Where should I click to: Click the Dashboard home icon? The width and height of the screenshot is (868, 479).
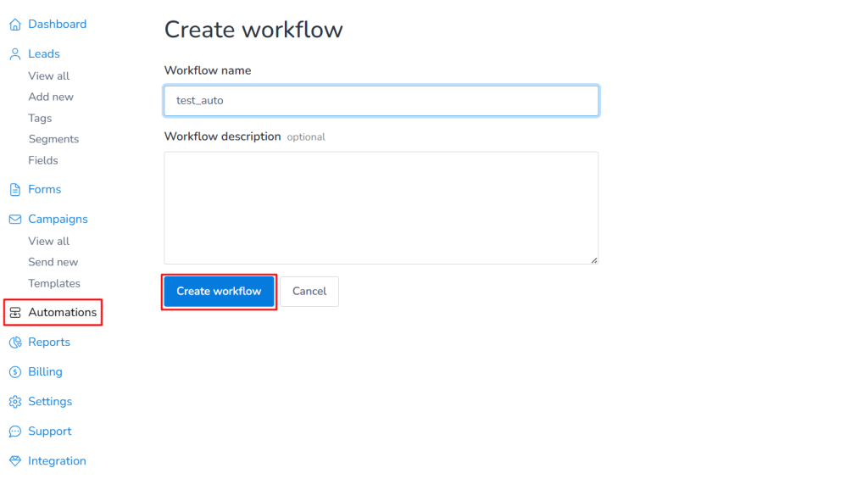(x=15, y=25)
